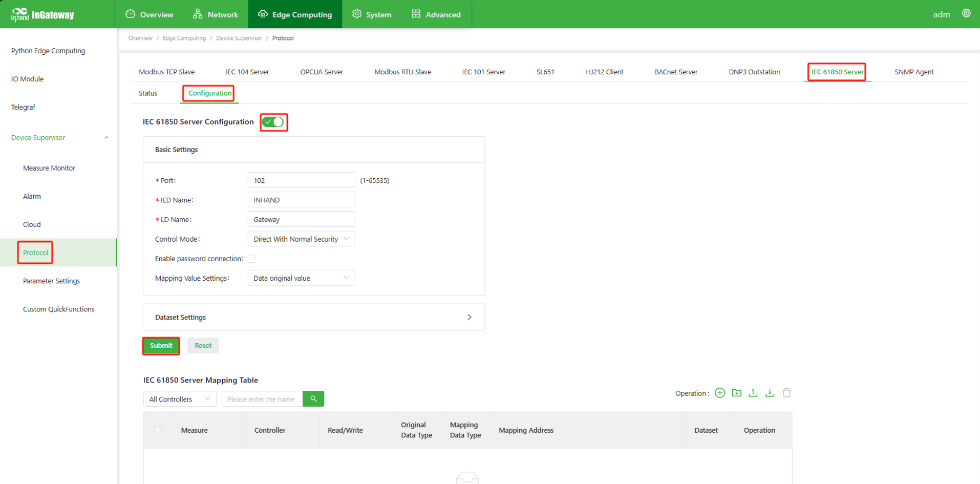The image size is (980, 484).
Task: Click the IED Name input field
Action: (x=301, y=200)
